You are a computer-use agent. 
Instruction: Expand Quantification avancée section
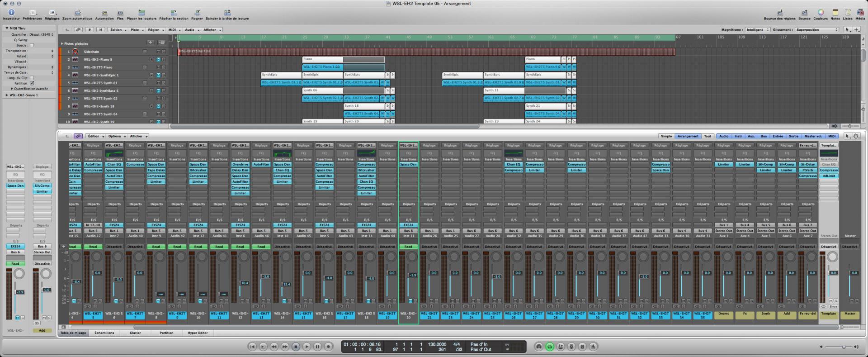[x=12, y=89]
